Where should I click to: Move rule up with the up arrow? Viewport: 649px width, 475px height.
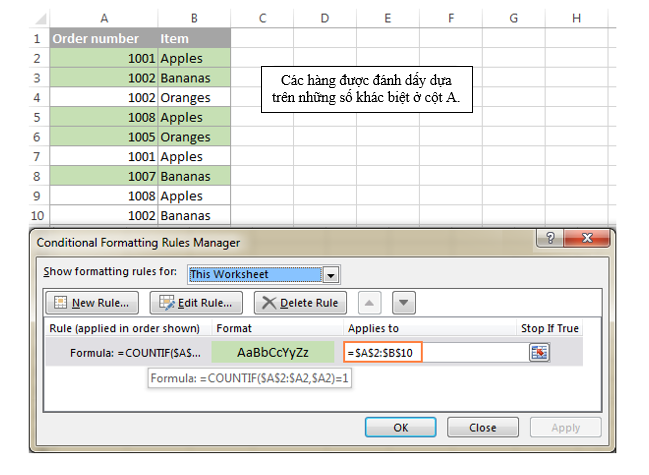click(371, 303)
